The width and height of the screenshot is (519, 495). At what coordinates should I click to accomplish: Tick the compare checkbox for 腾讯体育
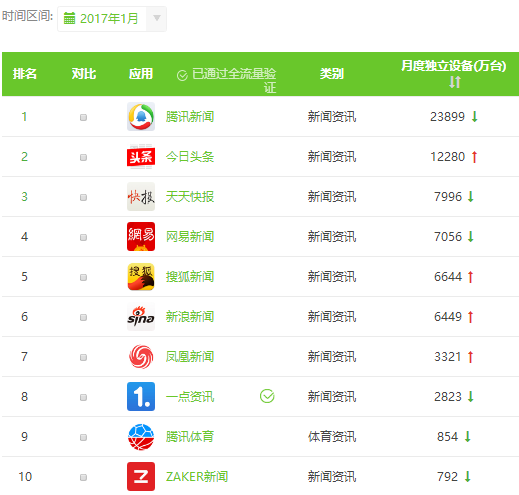click(83, 437)
